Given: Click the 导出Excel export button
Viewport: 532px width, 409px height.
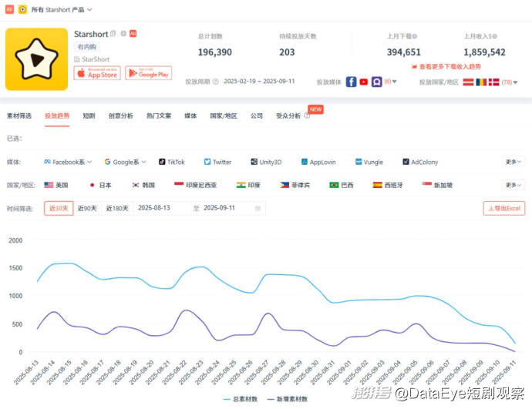Looking at the screenshot, I should 504,209.
